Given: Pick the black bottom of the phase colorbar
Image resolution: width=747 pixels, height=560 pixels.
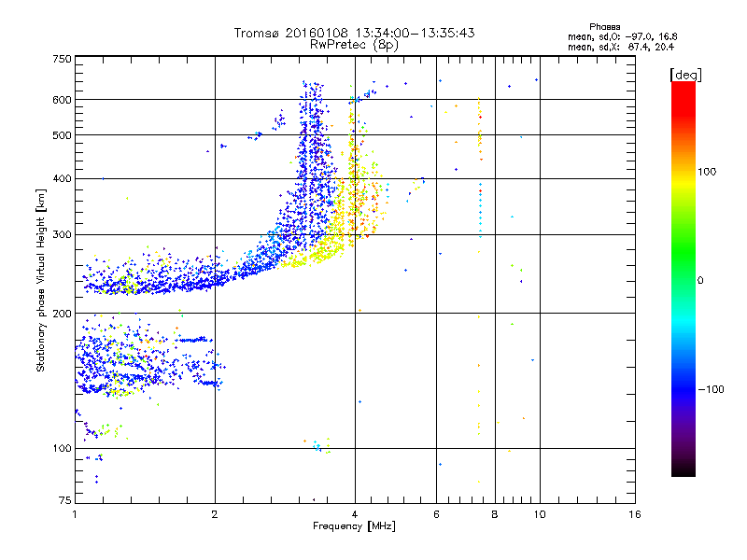Looking at the screenshot, I should click(x=684, y=469).
